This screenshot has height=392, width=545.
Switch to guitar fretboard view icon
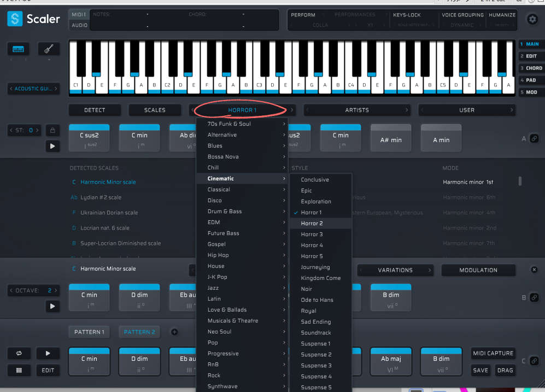[x=49, y=49]
